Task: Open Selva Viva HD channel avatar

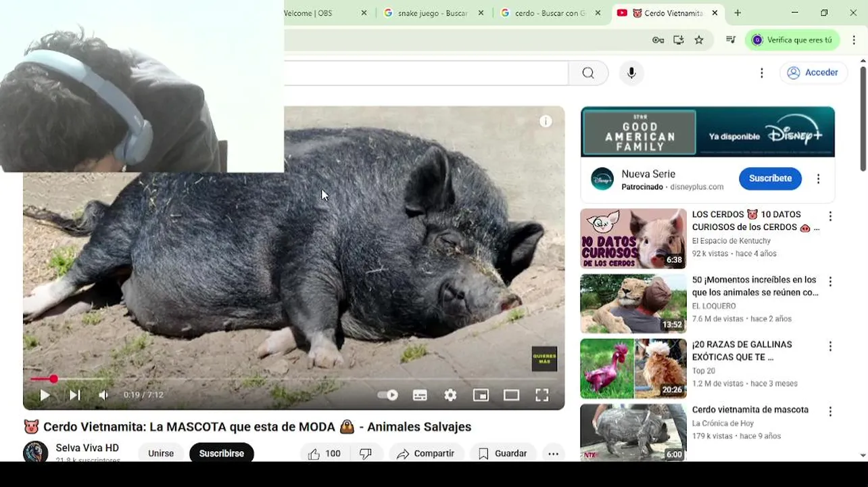Action: [x=36, y=452]
